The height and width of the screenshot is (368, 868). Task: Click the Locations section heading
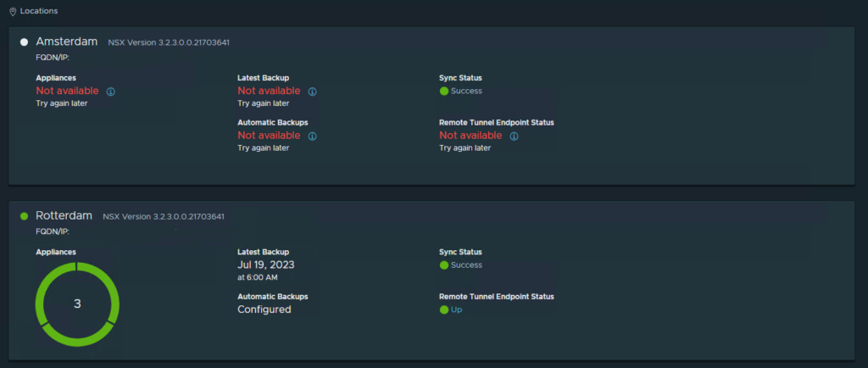[39, 11]
